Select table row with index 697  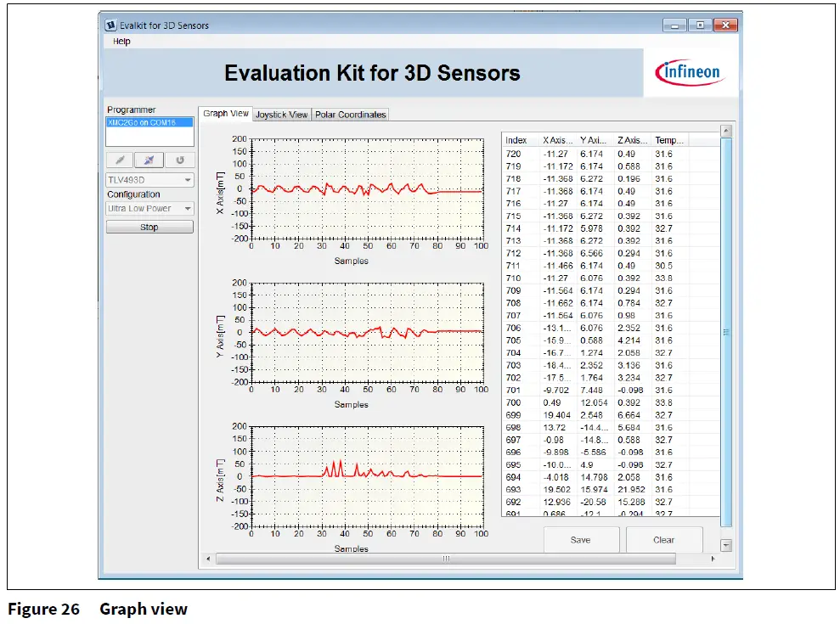click(611, 440)
